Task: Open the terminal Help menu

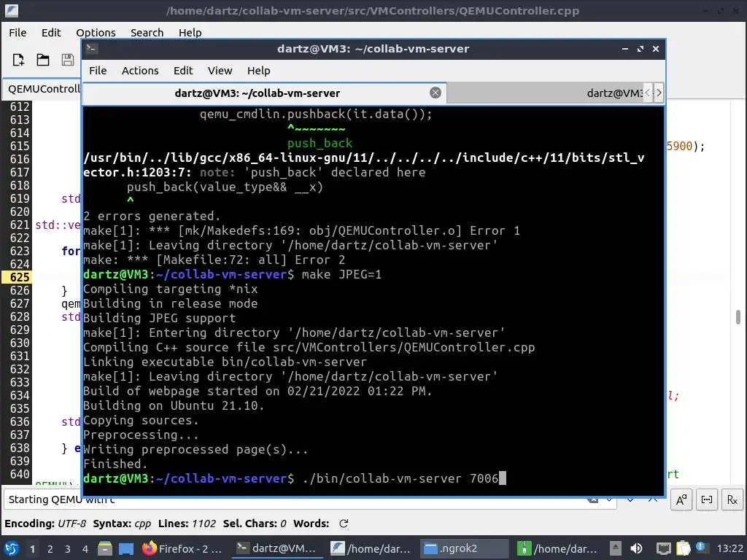Action: [259, 71]
